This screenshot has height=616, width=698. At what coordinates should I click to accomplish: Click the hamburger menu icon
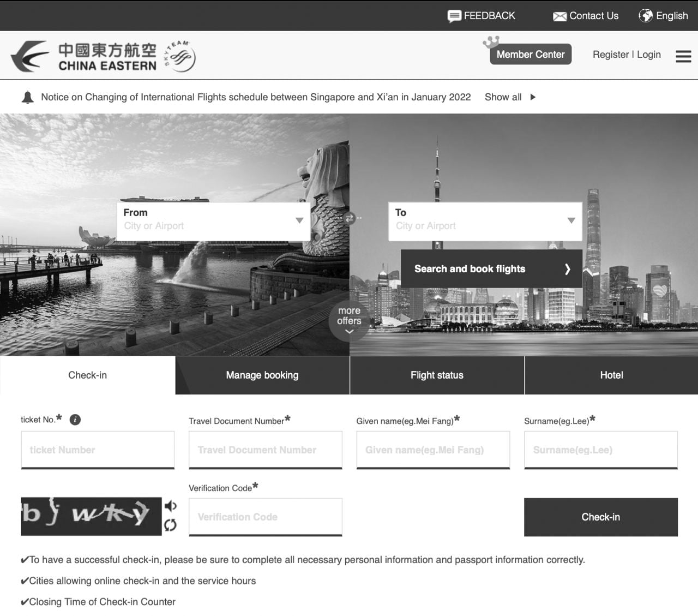click(x=683, y=56)
